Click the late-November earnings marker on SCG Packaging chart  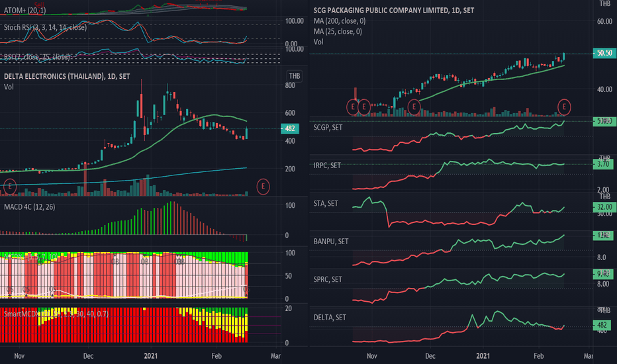(x=414, y=107)
